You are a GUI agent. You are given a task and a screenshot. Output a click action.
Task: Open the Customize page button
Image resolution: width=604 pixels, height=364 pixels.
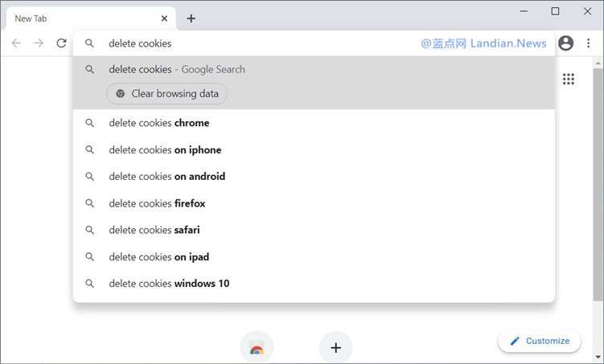coord(539,341)
